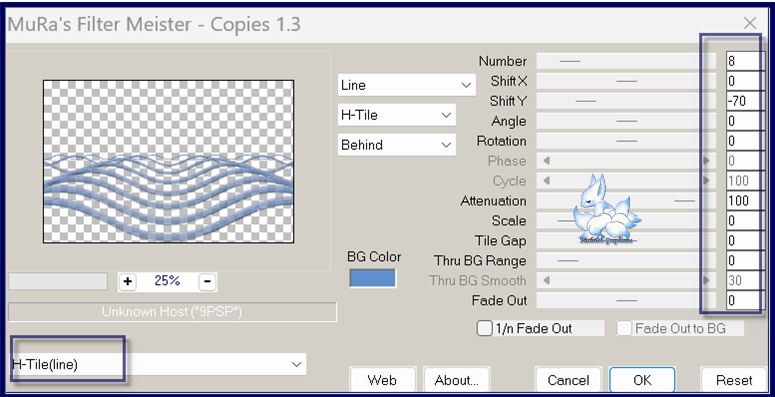
Task: Toggle the Fade Out to BG checkbox
Action: 625,328
